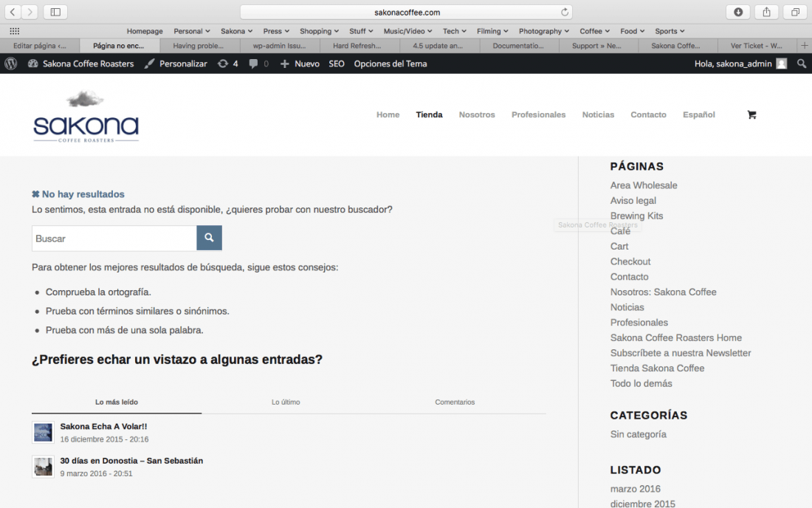Select 'Lo más leído' posts tab
Image resolution: width=812 pixels, height=508 pixels.
pos(117,402)
